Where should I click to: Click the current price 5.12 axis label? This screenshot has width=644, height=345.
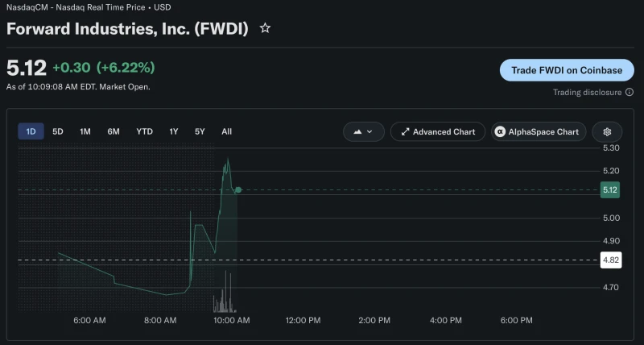610,190
